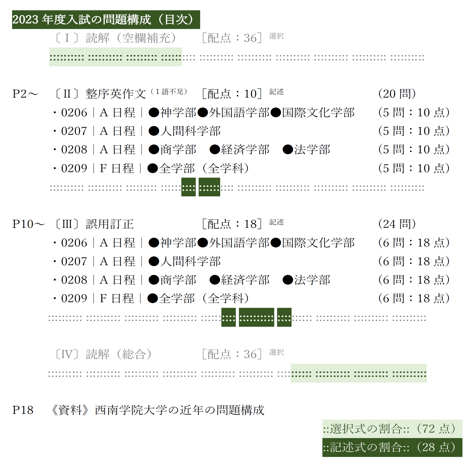
Task: Click the small 選択 label beside 読解（総合）
Action: (276, 352)
